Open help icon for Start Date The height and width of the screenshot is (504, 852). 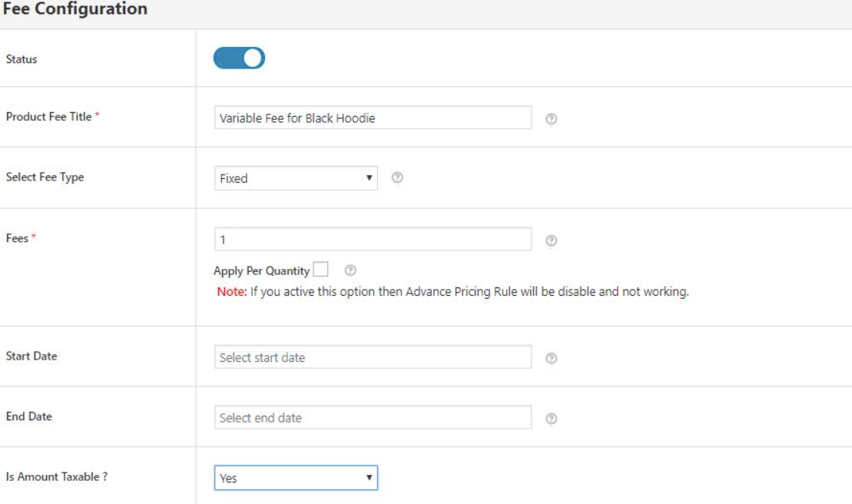tap(551, 359)
